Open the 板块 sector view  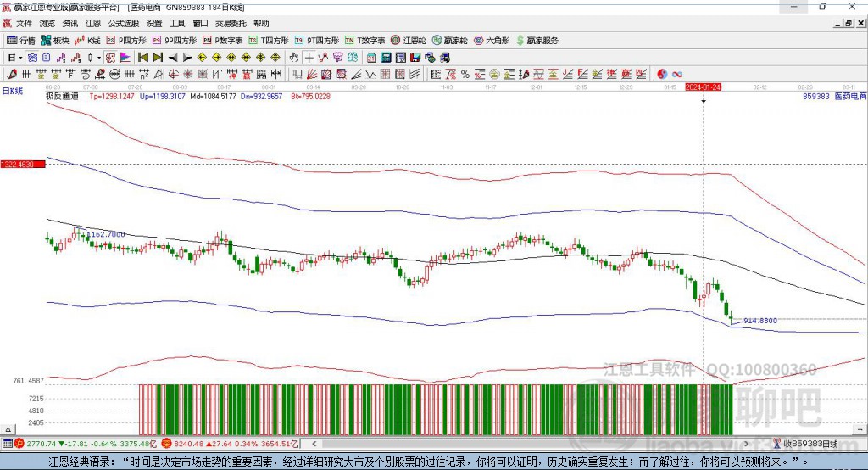(55, 40)
